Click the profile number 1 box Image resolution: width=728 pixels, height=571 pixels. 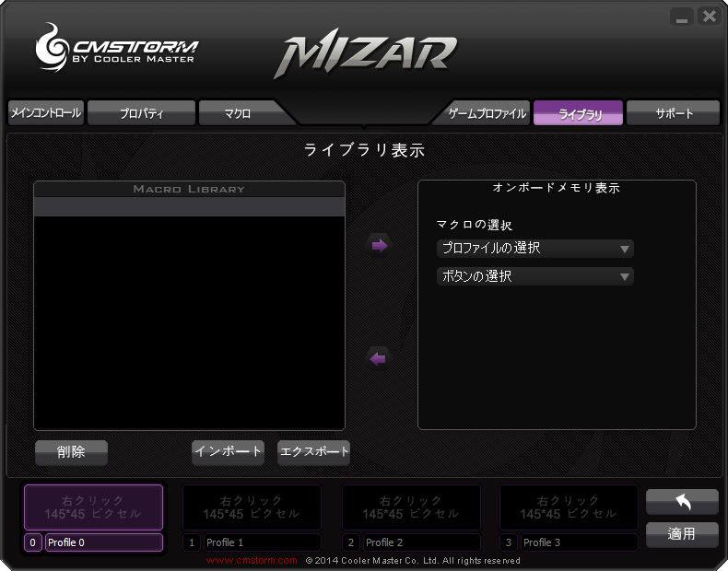click(x=192, y=542)
